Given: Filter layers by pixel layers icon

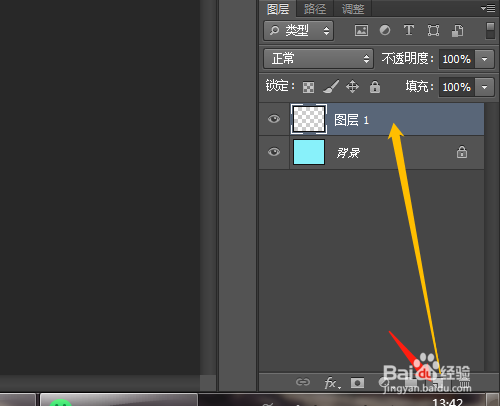Looking at the screenshot, I should 361,31.
